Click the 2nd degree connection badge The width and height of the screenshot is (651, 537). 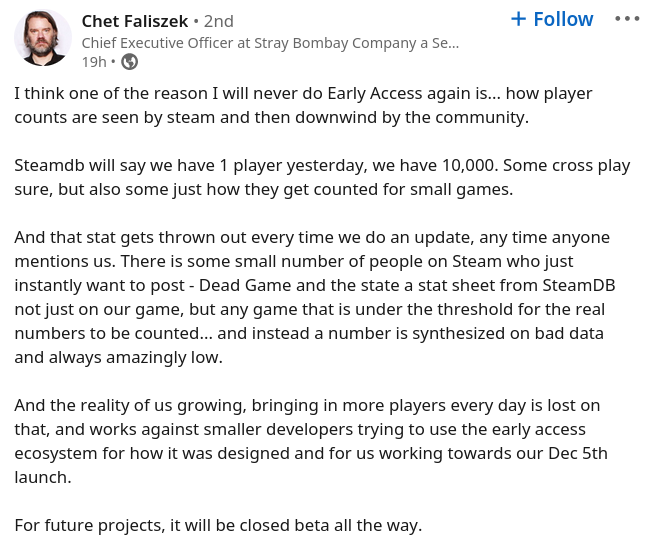coord(218,21)
